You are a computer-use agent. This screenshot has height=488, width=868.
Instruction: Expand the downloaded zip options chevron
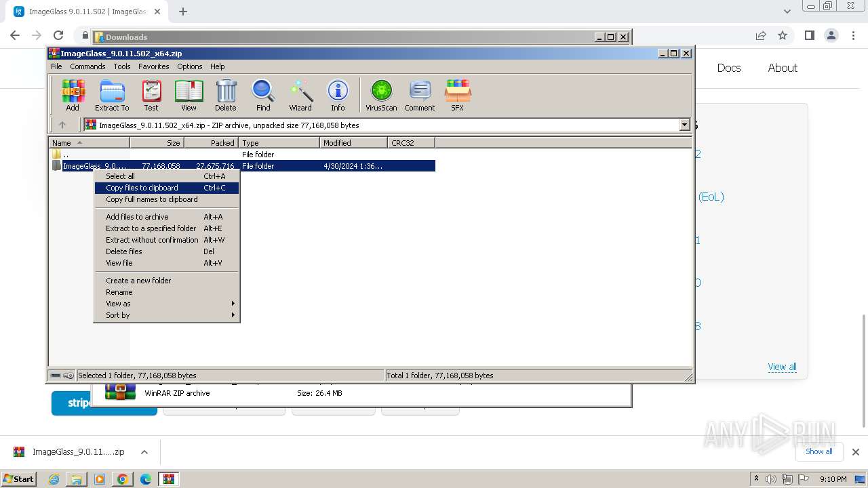click(x=144, y=452)
